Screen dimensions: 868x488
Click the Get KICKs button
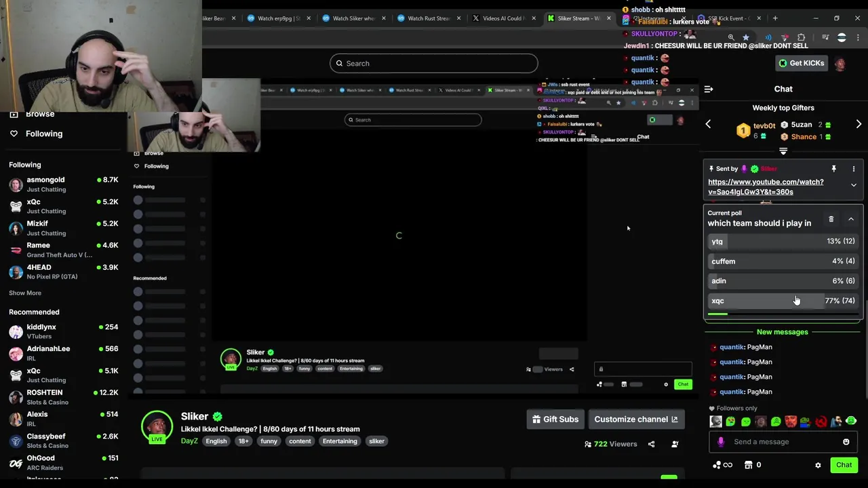click(x=802, y=63)
